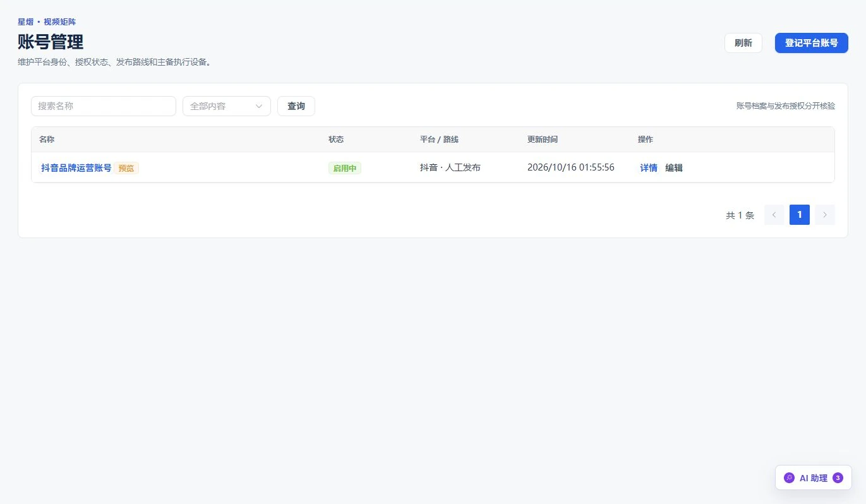The width and height of the screenshot is (866, 504).
Task: Click the 名称 column header
Action: (x=47, y=140)
